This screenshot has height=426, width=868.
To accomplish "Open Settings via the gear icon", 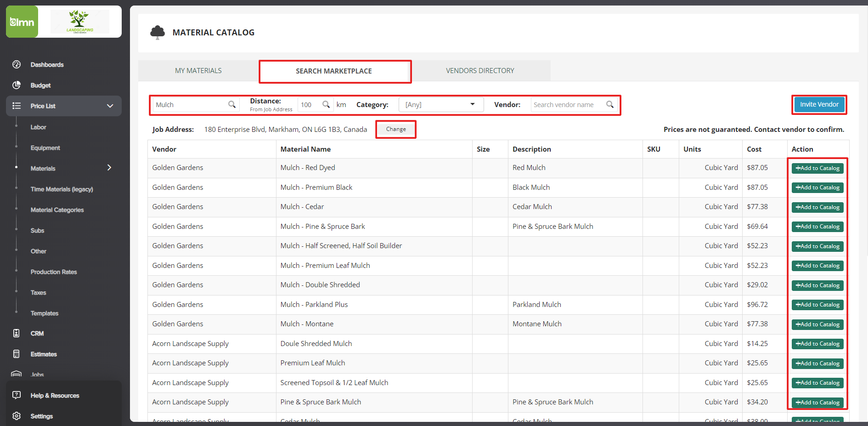I will pyautogui.click(x=17, y=416).
